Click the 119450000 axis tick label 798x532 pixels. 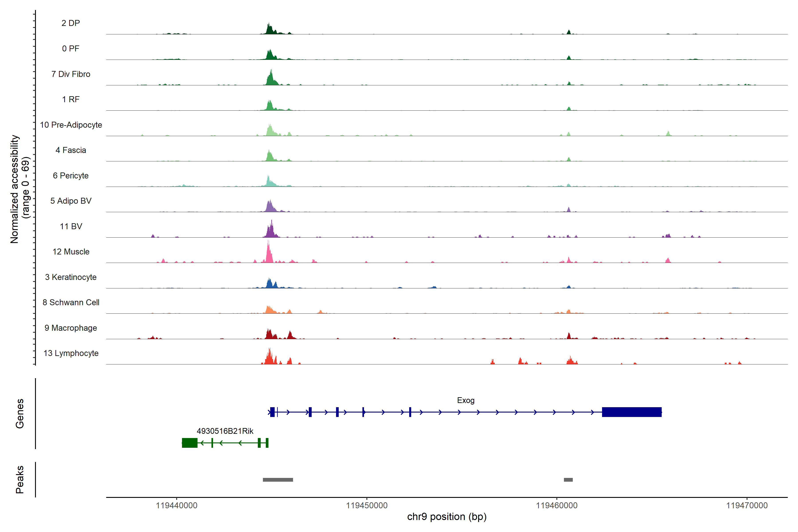[x=366, y=505]
